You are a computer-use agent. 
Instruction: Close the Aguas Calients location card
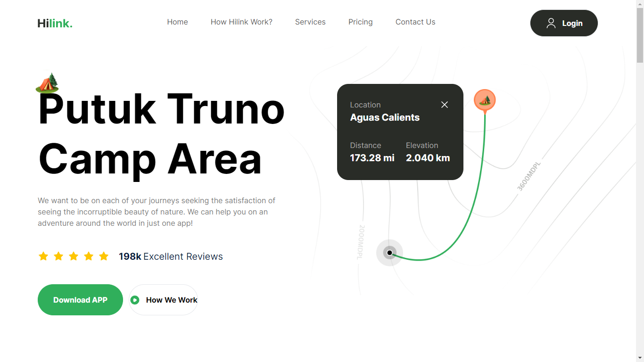point(445,105)
